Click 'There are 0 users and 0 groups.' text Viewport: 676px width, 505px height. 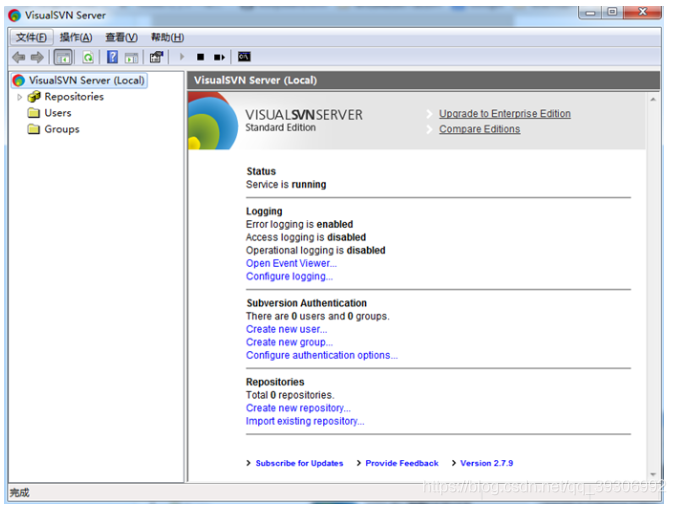tap(317, 316)
